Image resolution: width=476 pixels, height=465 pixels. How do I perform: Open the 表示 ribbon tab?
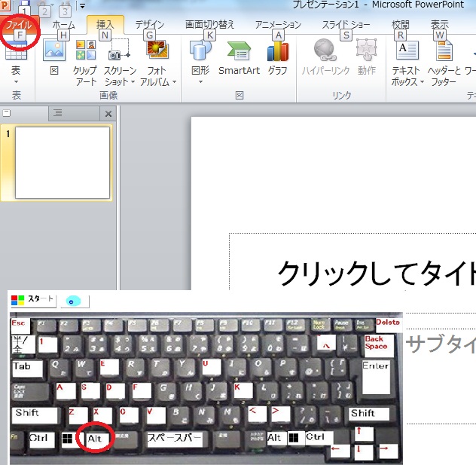click(440, 25)
